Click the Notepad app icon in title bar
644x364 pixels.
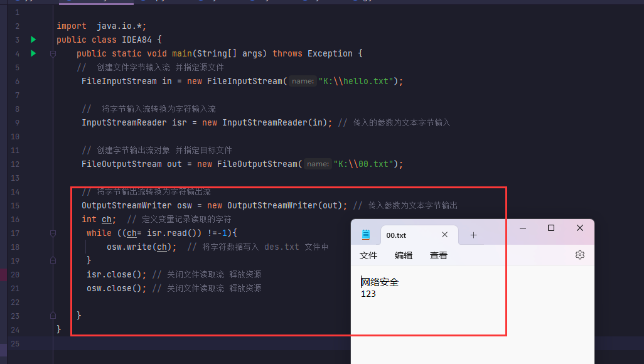366,235
